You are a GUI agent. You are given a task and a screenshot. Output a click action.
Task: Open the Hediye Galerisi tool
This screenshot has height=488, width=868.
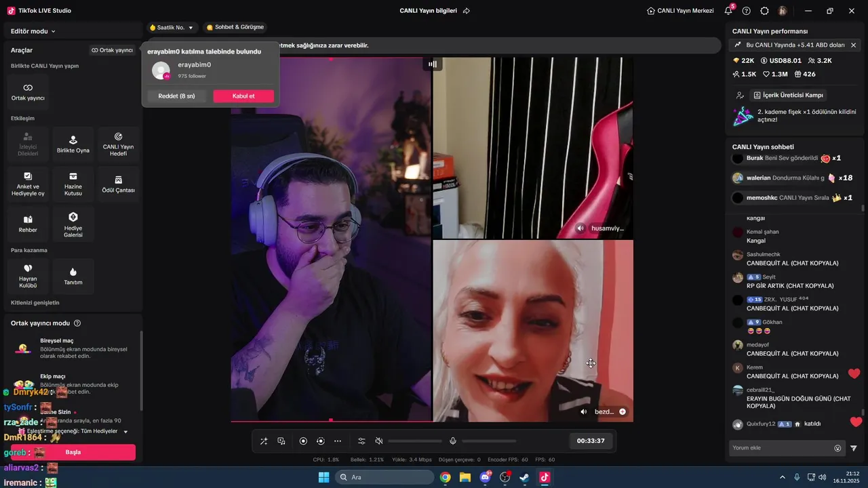click(x=73, y=224)
